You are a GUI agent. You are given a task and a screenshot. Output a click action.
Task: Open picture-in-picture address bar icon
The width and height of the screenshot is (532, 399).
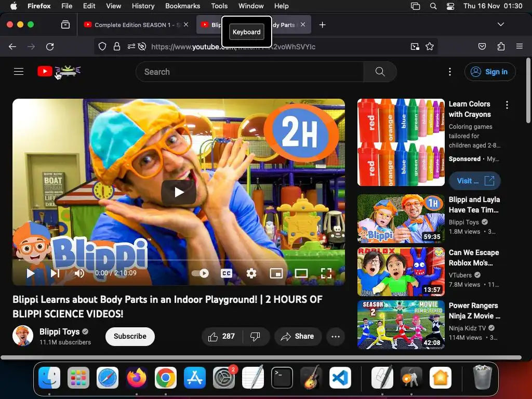coord(415,46)
